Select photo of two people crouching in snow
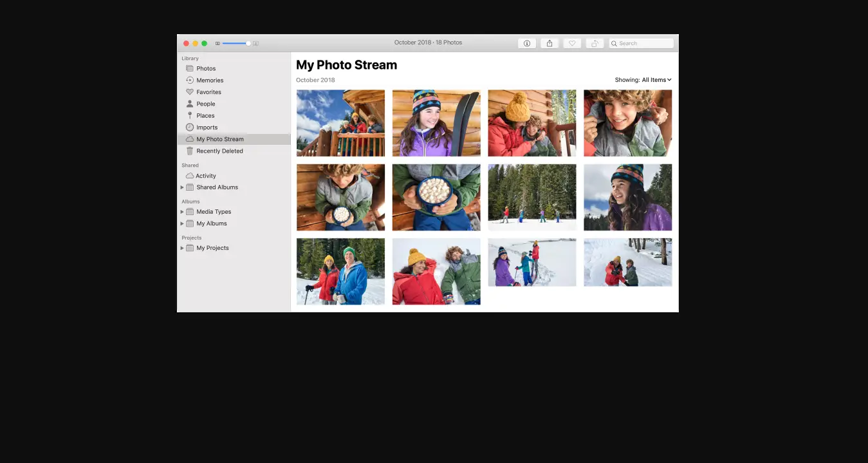 coord(628,262)
